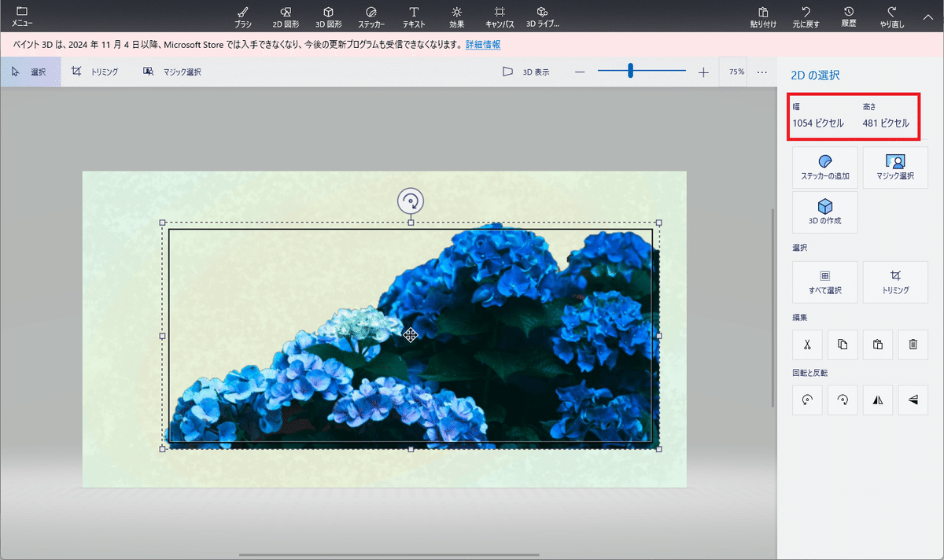Toggle 3D 表示 view
This screenshot has height=560, width=944.
[x=526, y=72]
